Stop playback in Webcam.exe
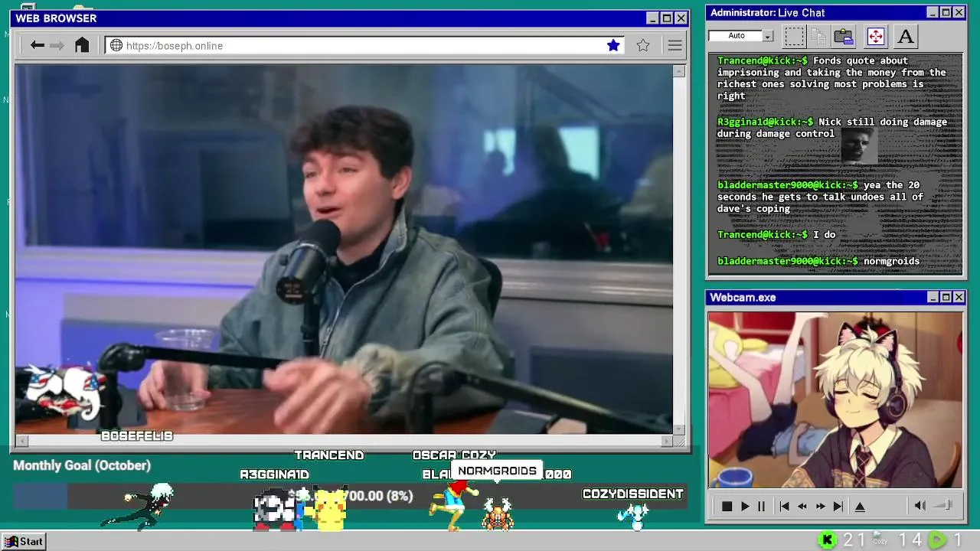The height and width of the screenshot is (551, 980). (727, 506)
